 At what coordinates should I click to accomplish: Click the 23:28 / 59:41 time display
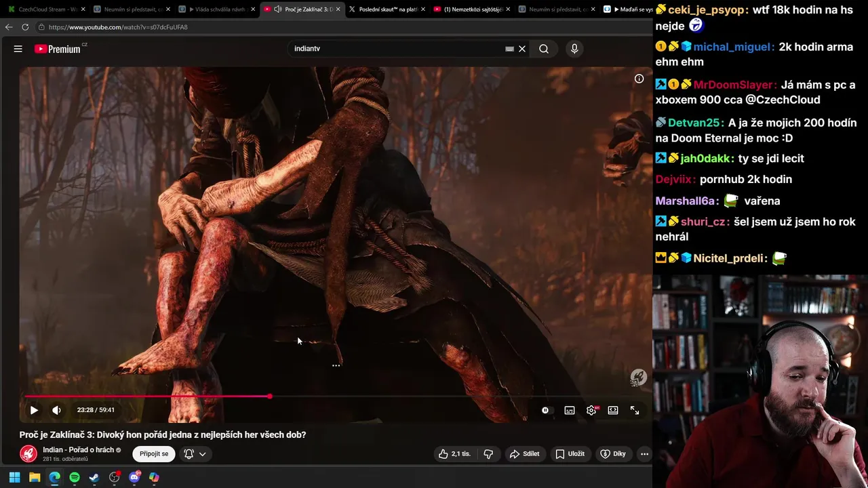click(x=96, y=410)
